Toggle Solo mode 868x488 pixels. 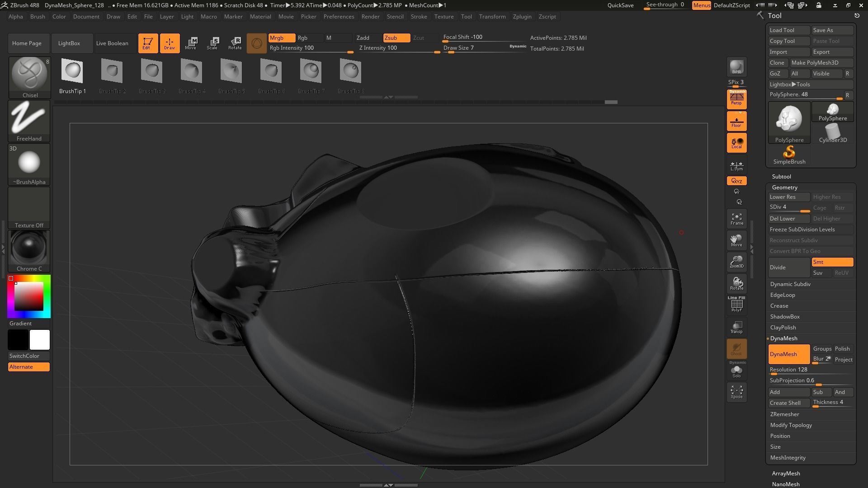coord(736,371)
